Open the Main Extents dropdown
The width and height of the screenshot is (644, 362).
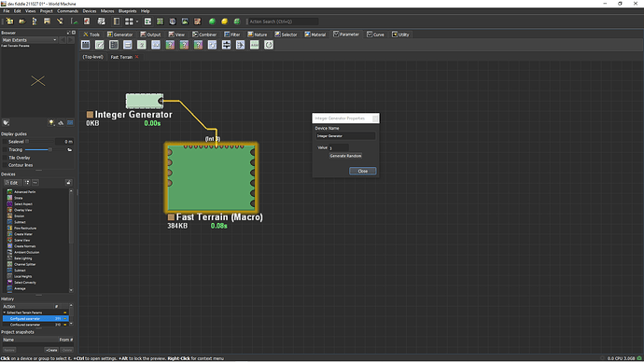(x=29, y=40)
